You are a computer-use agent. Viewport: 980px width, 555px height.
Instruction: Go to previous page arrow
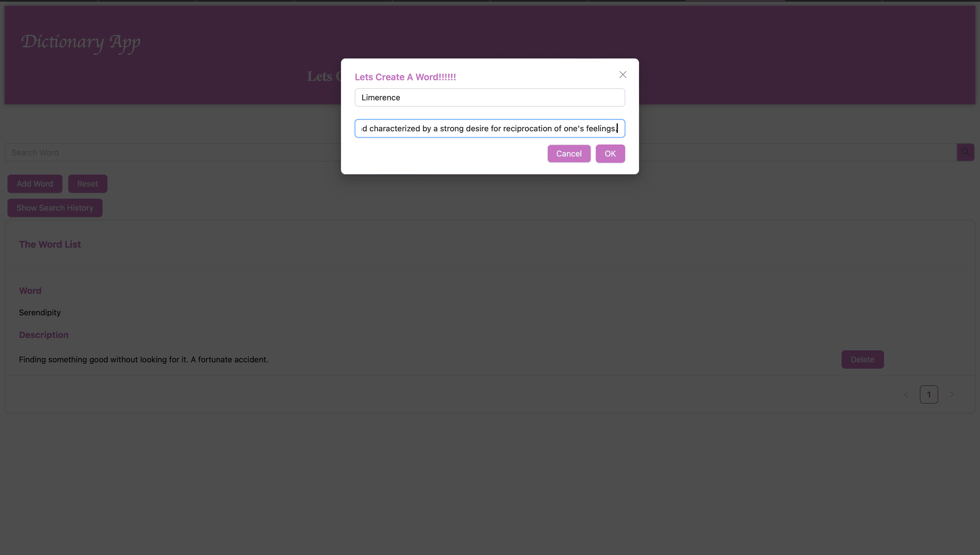(906, 394)
